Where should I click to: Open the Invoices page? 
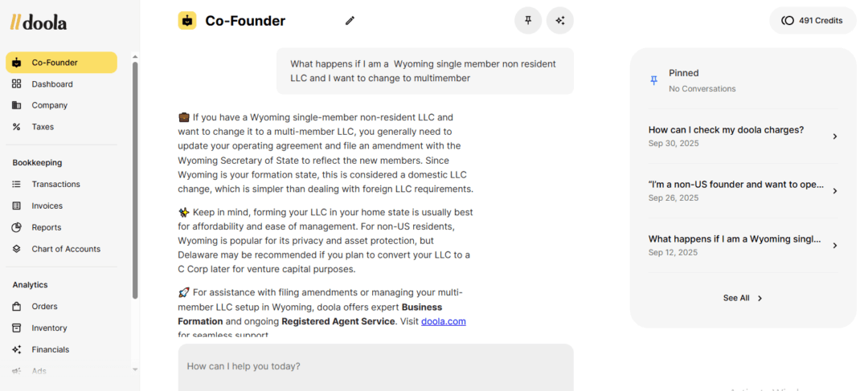click(x=47, y=206)
